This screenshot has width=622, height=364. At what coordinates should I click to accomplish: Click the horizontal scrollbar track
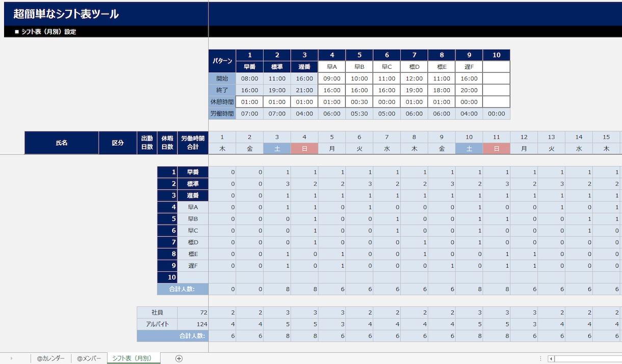588,358
